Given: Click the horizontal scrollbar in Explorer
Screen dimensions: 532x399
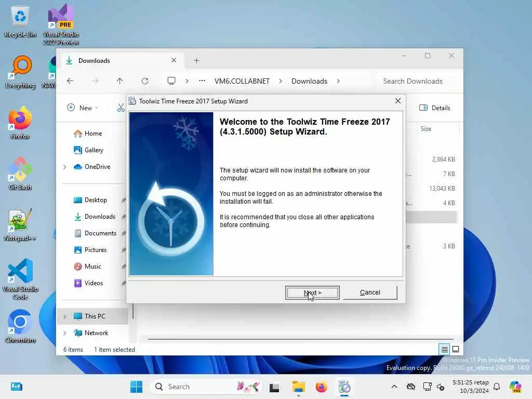Looking at the screenshot, I should (300, 339).
